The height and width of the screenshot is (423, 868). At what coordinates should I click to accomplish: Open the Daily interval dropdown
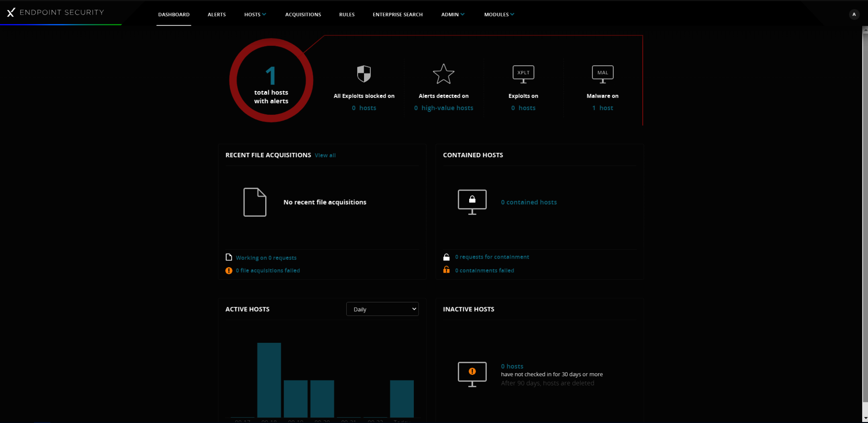[x=382, y=309]
